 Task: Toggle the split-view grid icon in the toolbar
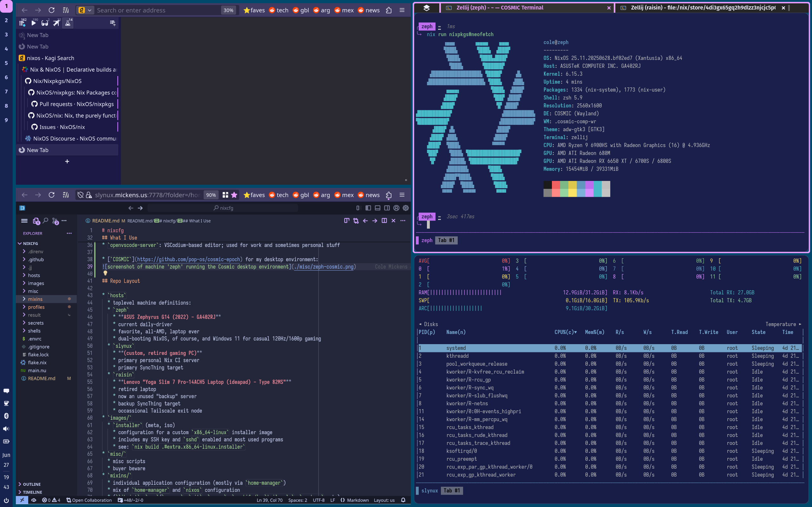(226, 195)
